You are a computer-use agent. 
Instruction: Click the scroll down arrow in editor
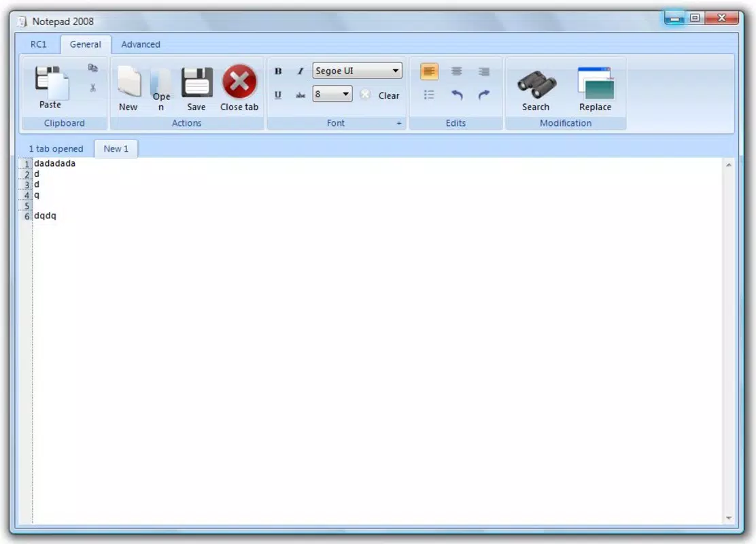click(x=729, y=517)
